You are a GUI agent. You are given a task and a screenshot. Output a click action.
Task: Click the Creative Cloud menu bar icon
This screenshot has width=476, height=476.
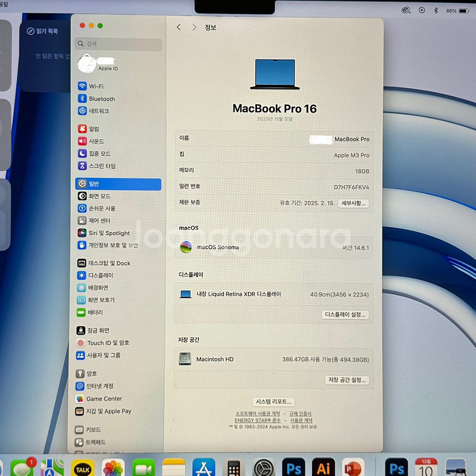[406, 10]
